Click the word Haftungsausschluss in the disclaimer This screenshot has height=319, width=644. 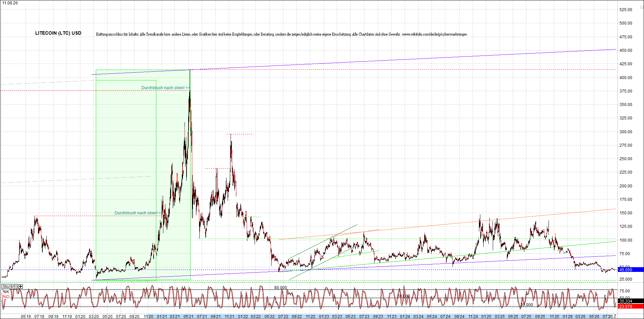click(x=110, y=34)
